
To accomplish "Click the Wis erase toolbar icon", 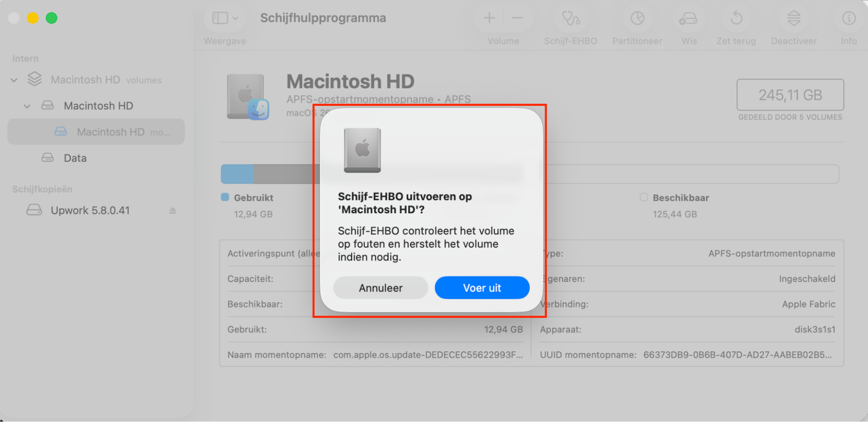I will [x=689, y=18].
